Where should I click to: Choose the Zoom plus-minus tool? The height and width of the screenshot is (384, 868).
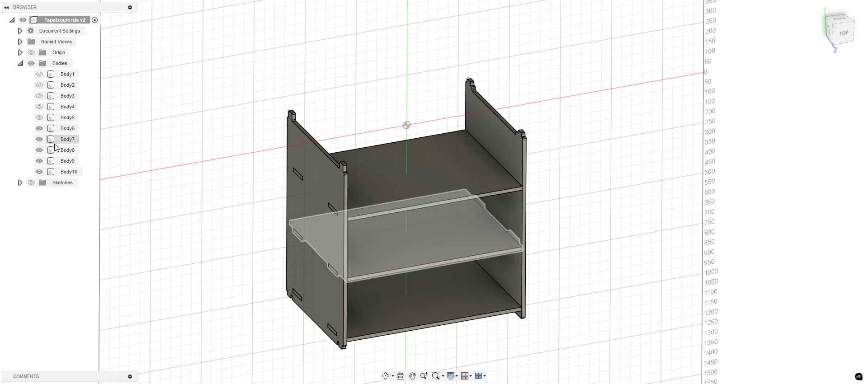point(424,376)
